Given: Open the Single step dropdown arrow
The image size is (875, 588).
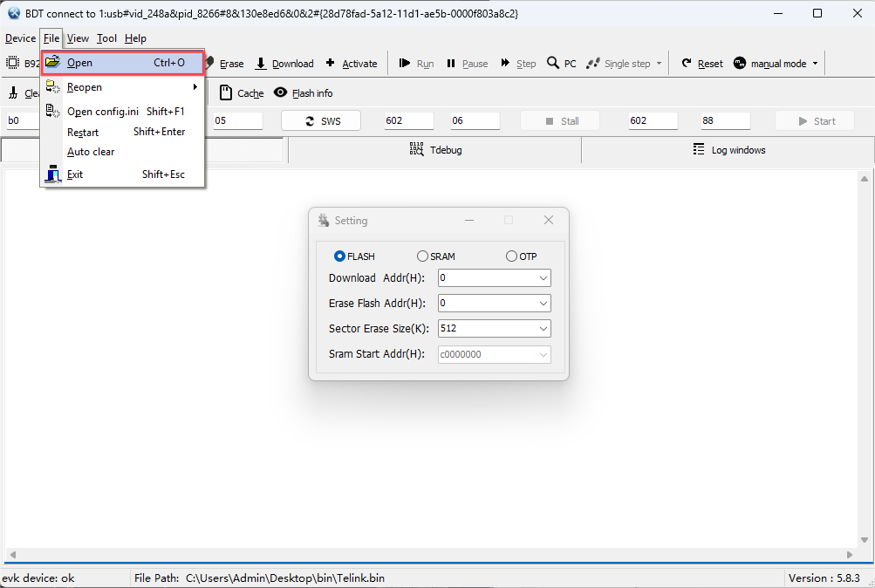Looking at the screenshot, I should coord(659,64).
